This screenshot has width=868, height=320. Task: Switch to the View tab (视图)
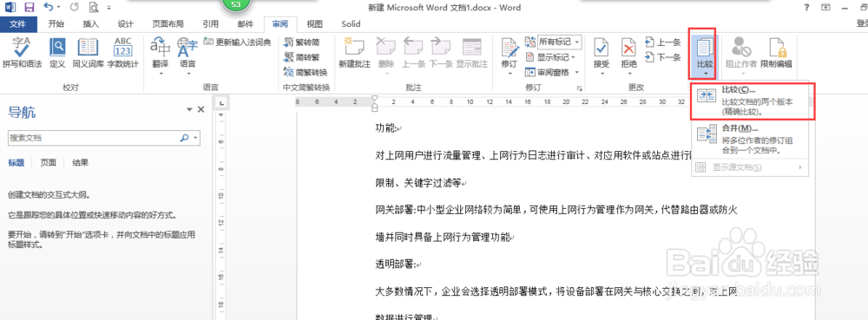314,23
